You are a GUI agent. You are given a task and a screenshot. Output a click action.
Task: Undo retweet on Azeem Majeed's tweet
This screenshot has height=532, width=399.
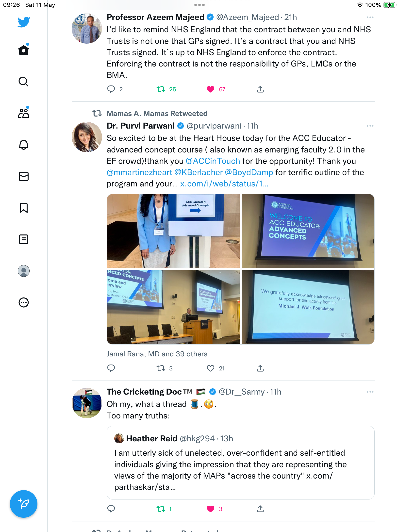[x=161, y=89]
